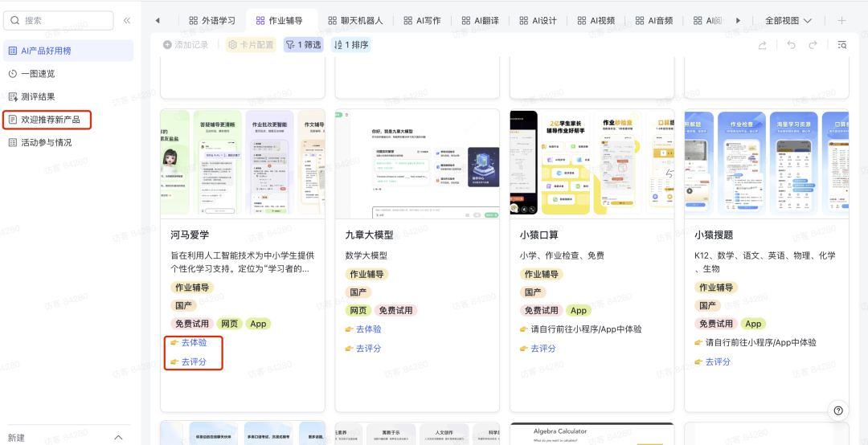Click 去评分 link on 小猿口算 card

[543, 349]
